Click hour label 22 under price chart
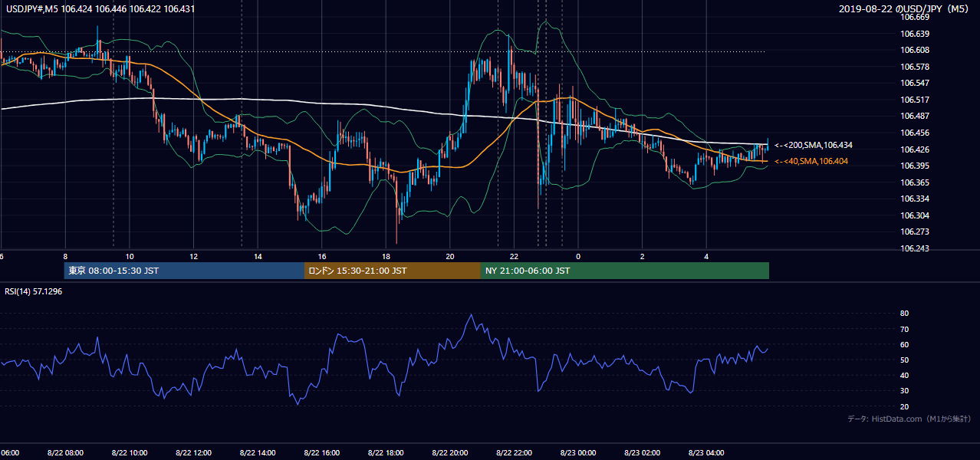Image resolution: width=980 pixels, height=460 pixels. (x=514, y=257)
